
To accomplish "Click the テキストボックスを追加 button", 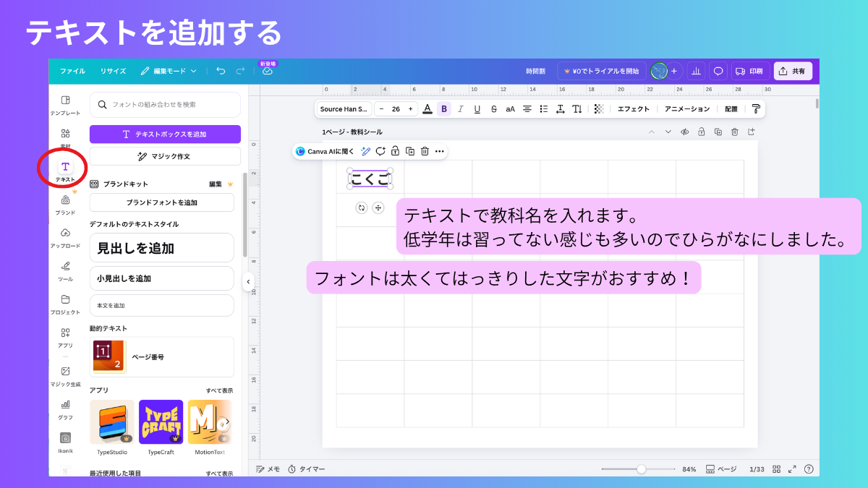I will coord(165,134).
